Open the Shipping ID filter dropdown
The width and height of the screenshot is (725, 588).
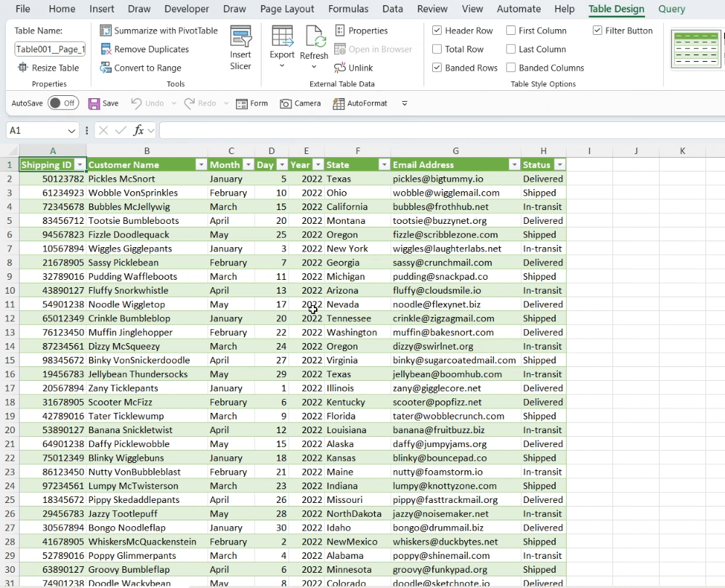coord(80,165)
